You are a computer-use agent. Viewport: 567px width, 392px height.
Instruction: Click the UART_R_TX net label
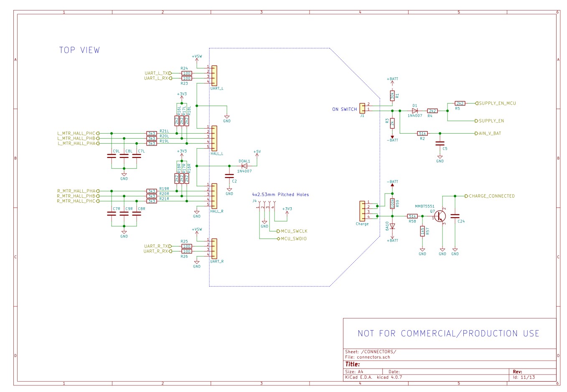point(158,246)
